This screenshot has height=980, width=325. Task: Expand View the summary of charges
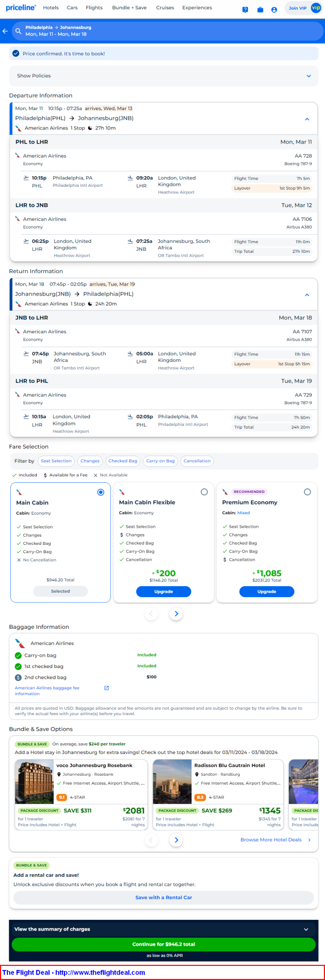[164, 929]
